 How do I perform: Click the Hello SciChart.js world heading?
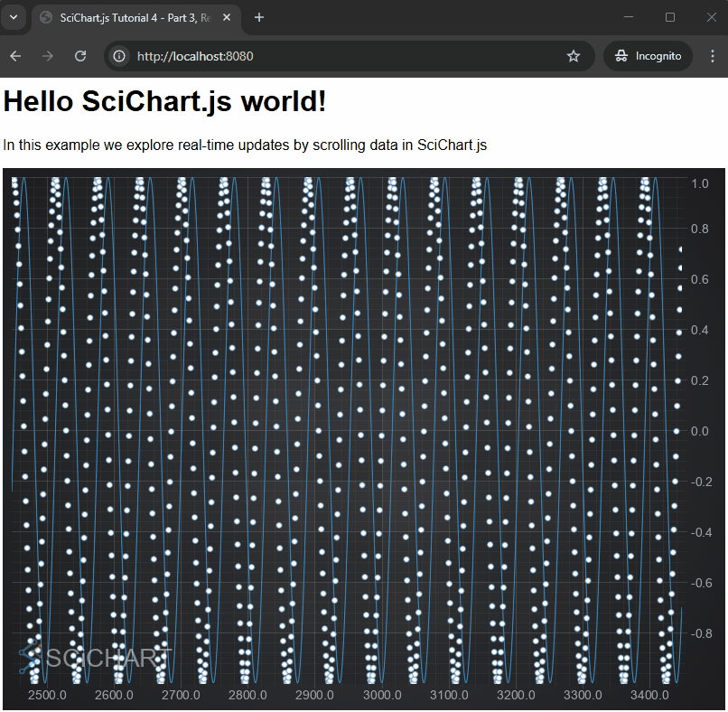click(164, 101)
